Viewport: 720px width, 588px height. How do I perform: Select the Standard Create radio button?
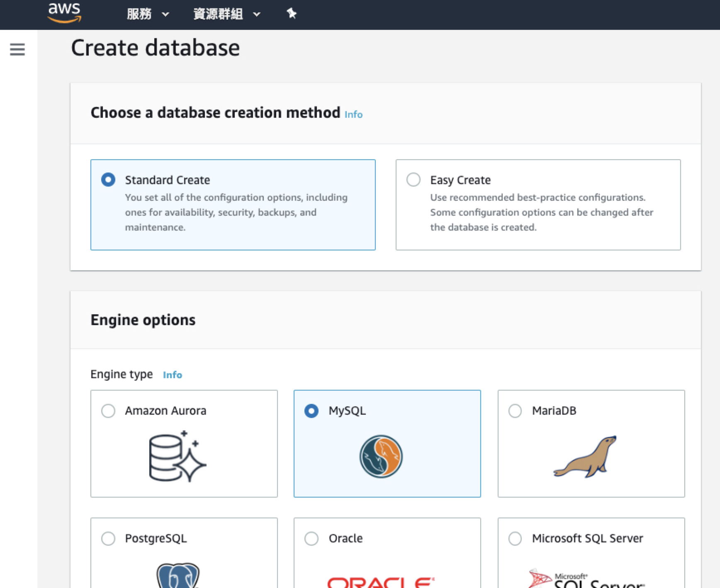coord(108,180)
